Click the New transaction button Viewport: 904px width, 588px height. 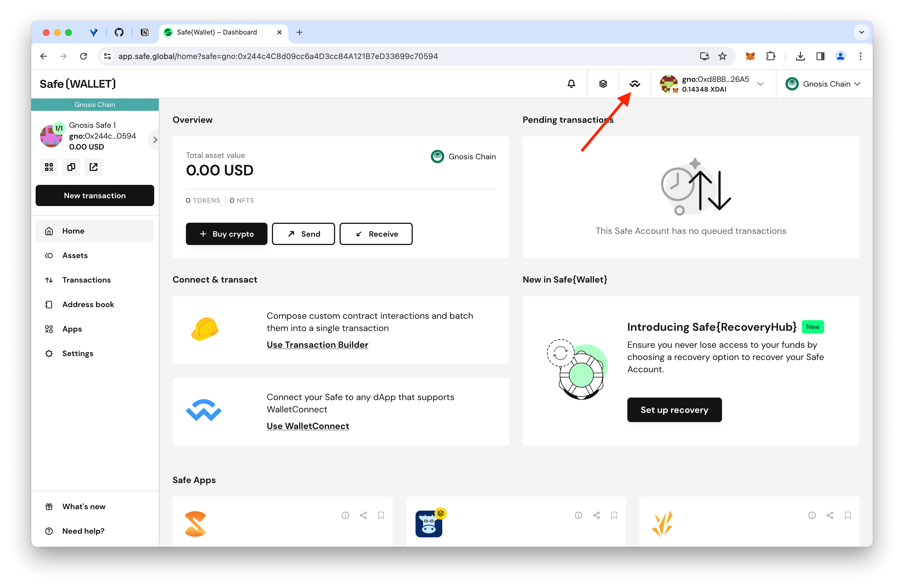pyautogui.click(x=95, y=195)
